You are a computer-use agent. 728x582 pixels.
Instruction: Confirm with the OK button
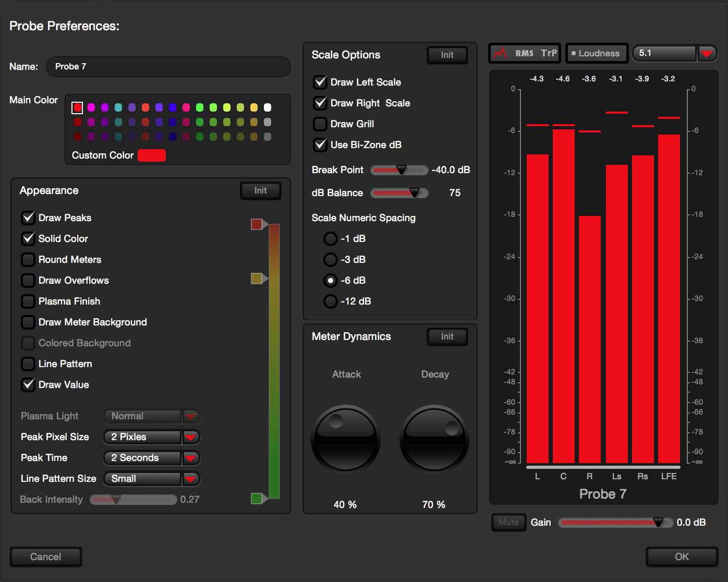coord(682,556)
